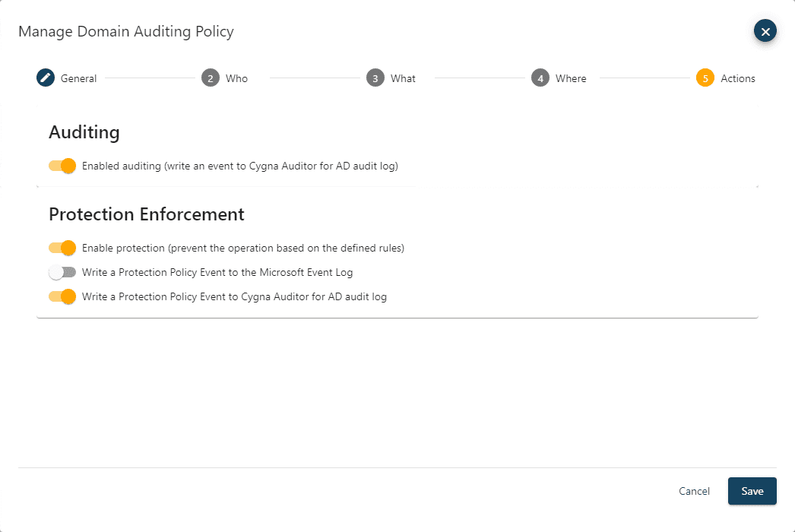Click the Manage Domain Auditing Policy title

click(x=126, y=31)
